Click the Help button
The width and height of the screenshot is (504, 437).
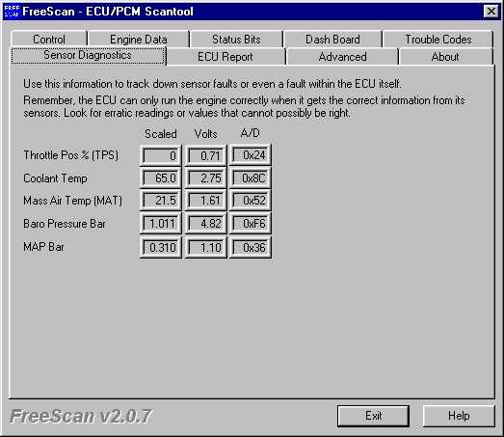point(459,416)
